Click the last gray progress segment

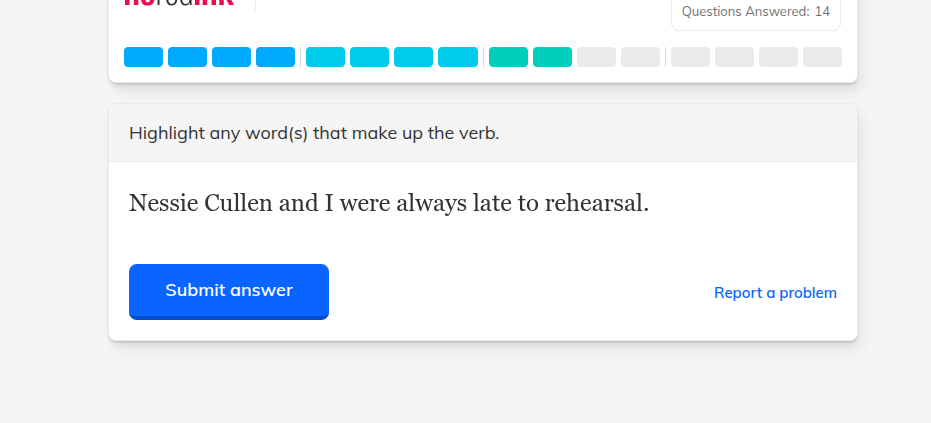822,57
